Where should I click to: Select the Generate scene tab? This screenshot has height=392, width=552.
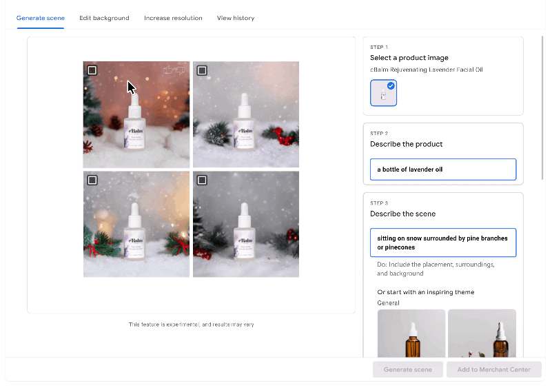point(41,18)
